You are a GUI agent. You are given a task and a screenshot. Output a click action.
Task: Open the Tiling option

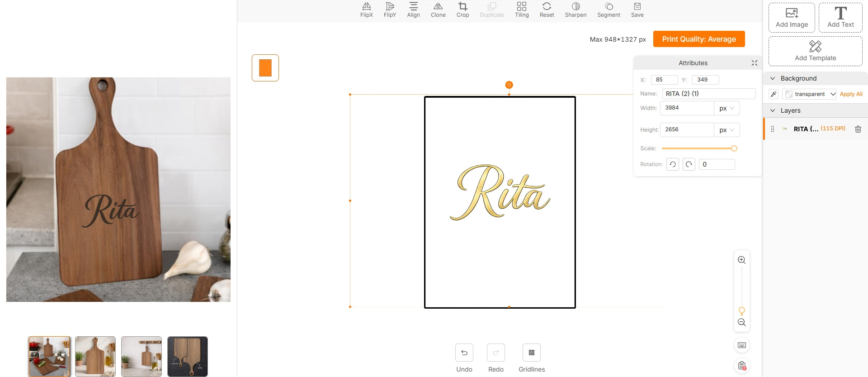521,10
